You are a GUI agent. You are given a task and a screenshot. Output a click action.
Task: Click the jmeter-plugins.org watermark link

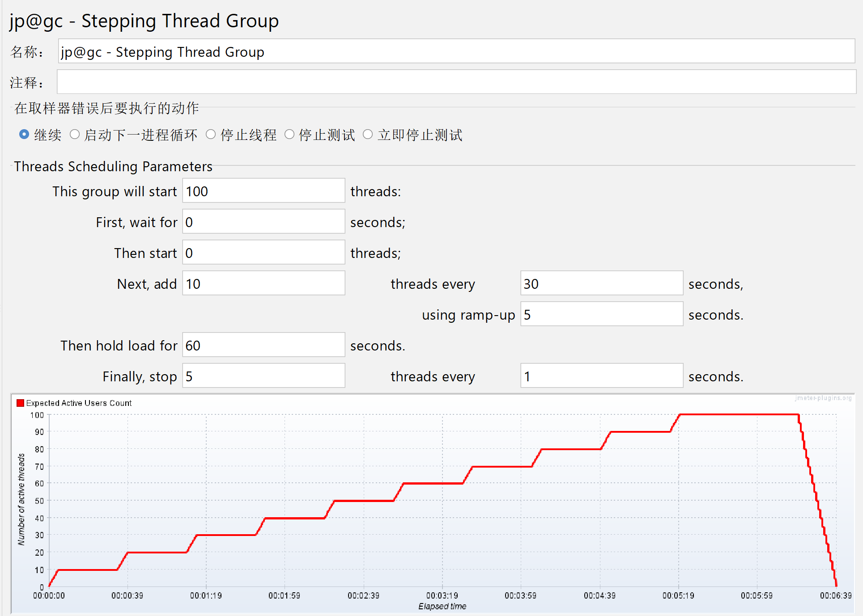click(x=823, y=398)
